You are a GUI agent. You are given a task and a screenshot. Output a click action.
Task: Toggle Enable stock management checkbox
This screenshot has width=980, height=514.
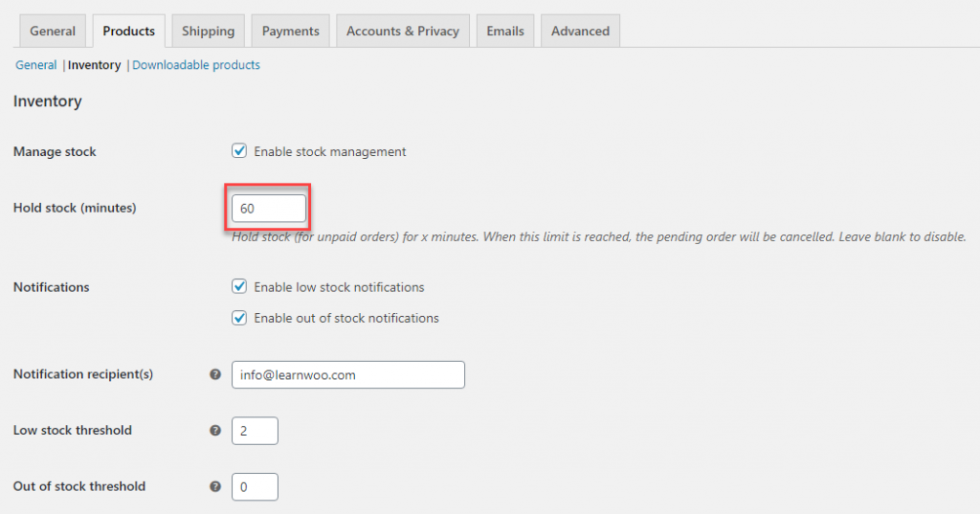tap(239, 150)
